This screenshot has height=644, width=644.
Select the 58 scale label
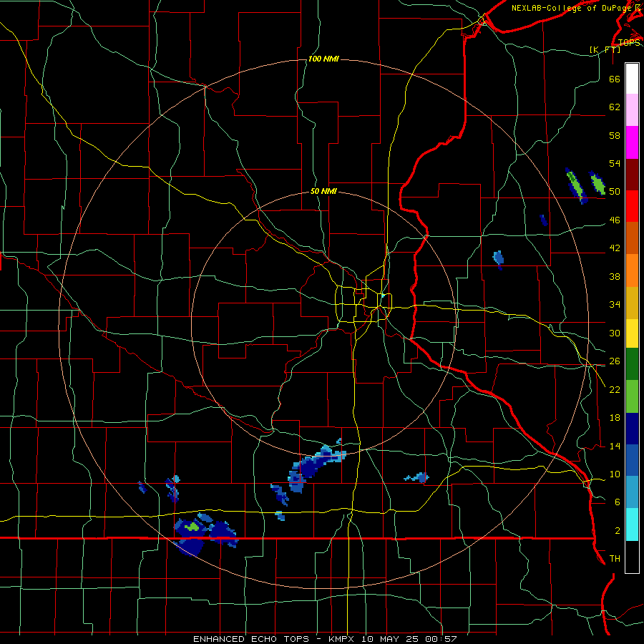coord(615,135)
